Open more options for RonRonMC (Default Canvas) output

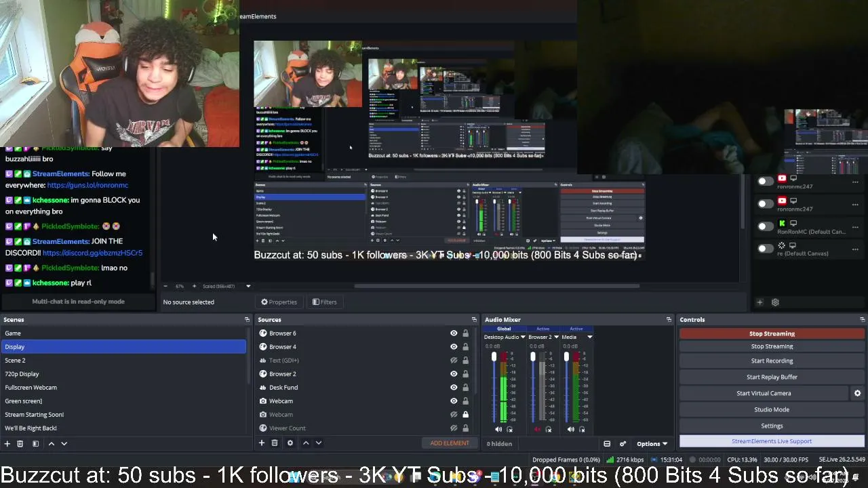pos(855,227)
